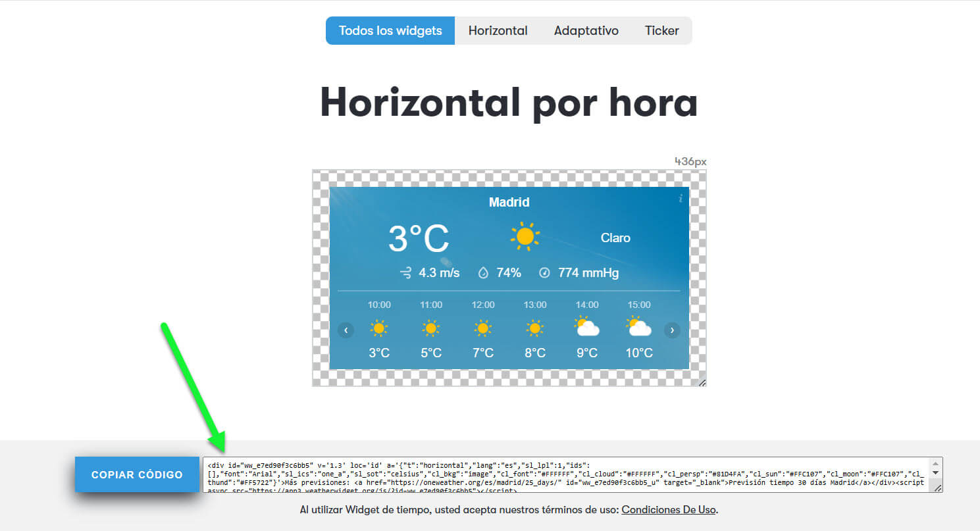Show next hours with right arrow

tap(672, 330)
